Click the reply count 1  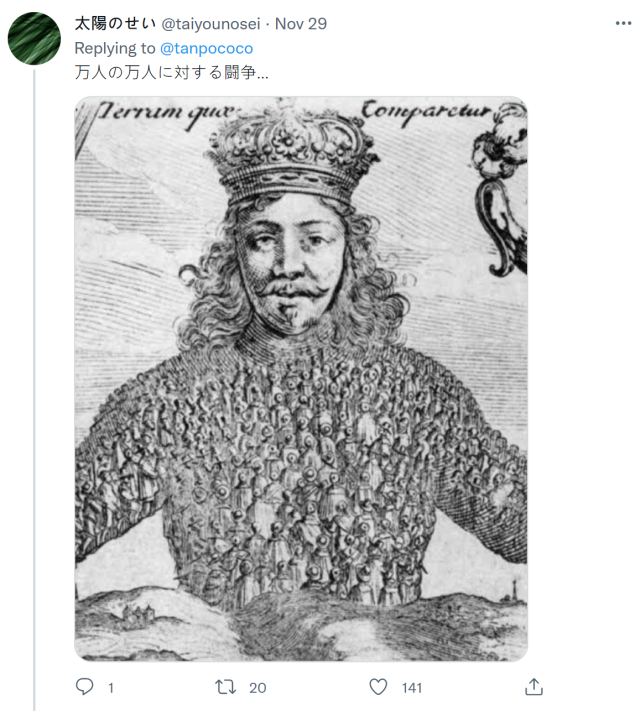[x=110, y=688]
